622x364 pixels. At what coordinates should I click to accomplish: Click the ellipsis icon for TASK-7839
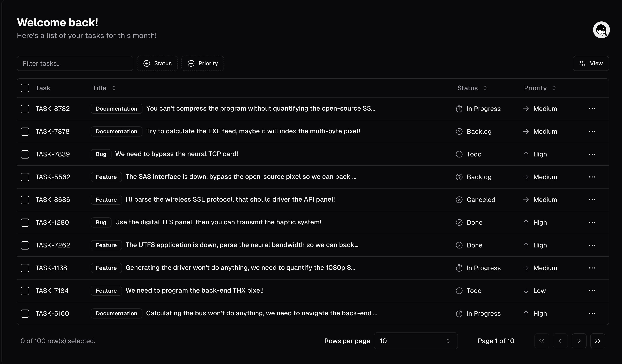pos(592,154)
